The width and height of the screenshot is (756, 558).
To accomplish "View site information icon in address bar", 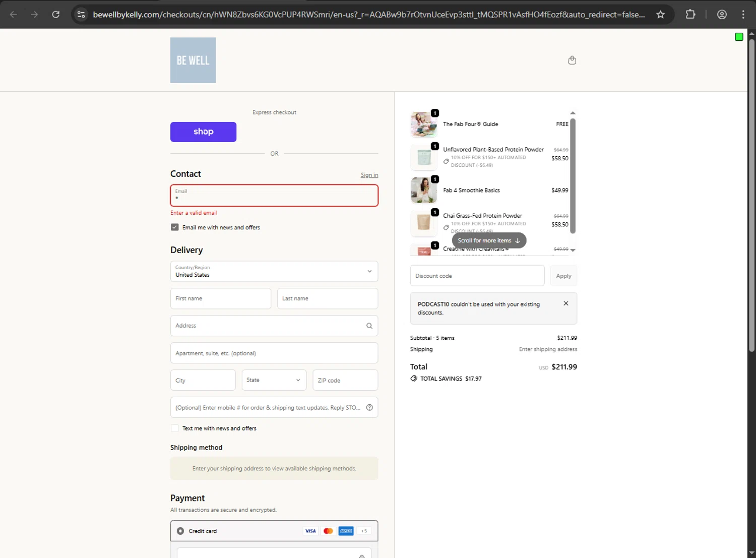I will tap(81, 14).
